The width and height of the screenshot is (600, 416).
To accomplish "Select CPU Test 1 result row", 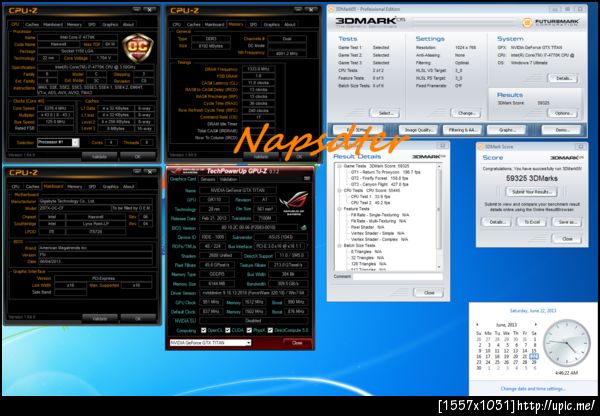I will (x=371, y=197).
